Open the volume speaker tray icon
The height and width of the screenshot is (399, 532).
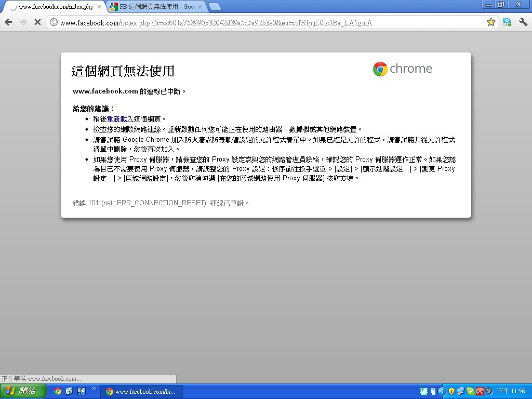tap(489, 392)
